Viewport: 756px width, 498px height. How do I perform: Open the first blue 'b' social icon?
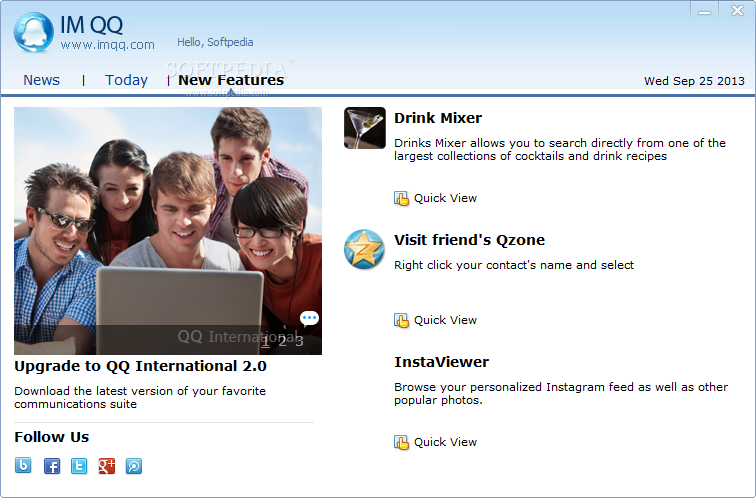23,466
